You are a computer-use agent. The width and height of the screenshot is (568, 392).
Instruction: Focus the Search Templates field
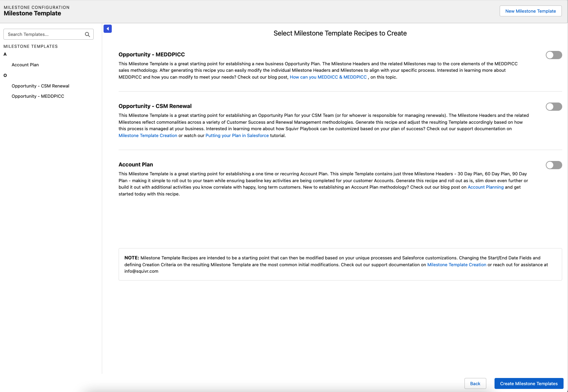pos(49,34)
